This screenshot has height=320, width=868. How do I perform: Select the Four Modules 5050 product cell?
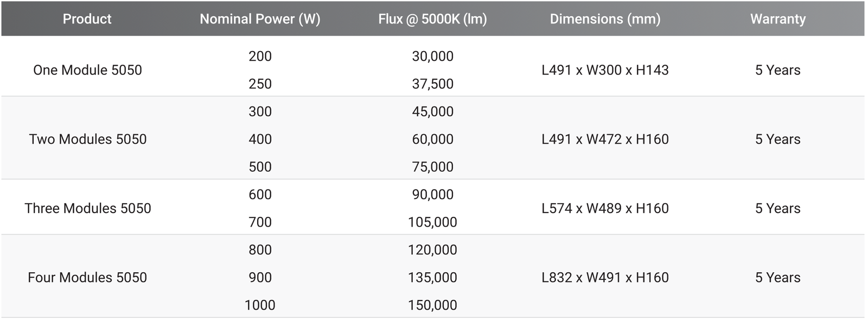pos(87,278)
